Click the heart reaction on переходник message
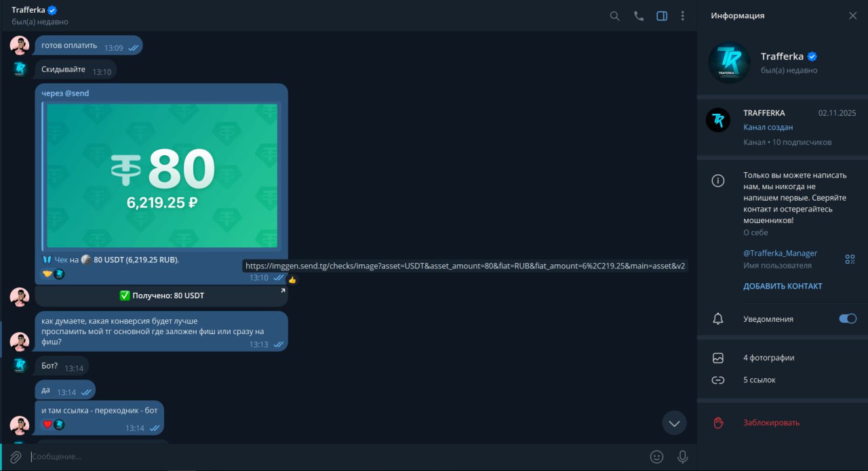The image size is (868, 471). tap(53, 424)
